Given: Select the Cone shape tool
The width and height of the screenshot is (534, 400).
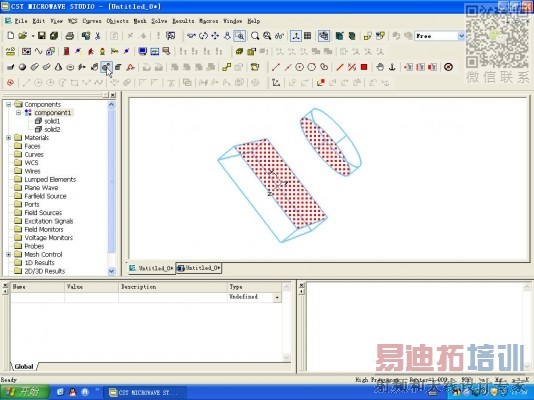Looking at the screenshot, I should [x=58, y=67].
